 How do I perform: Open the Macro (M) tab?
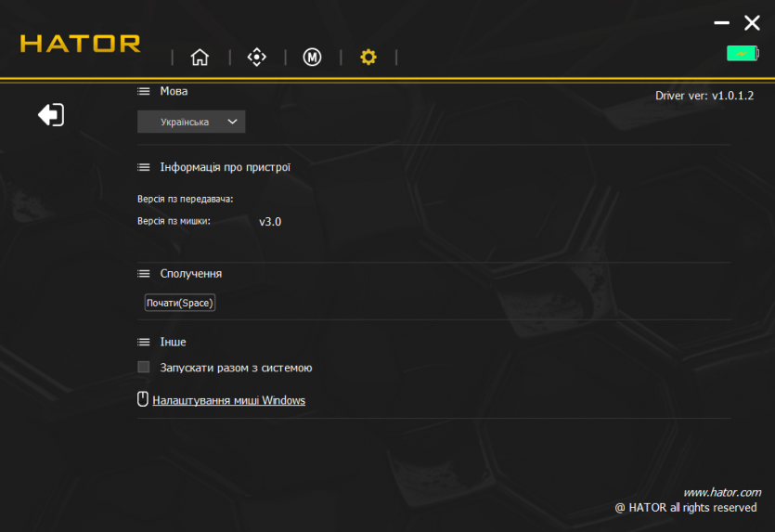pyautogui.click(x=313, y=58)
